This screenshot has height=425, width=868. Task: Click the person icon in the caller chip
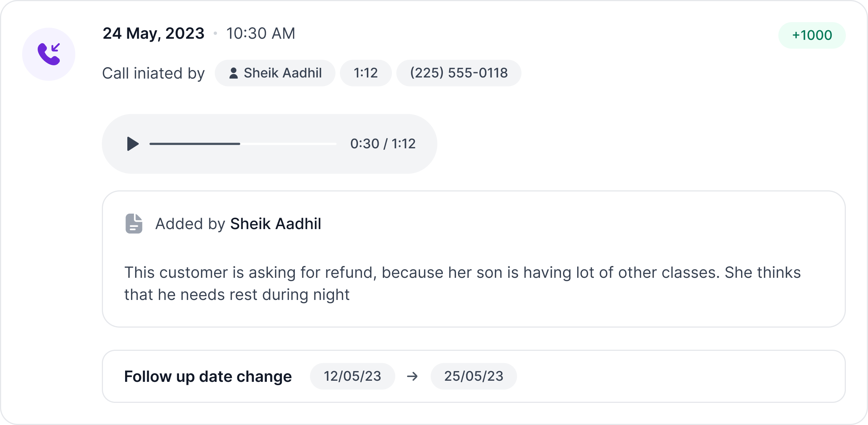click(x=233, y=73)
